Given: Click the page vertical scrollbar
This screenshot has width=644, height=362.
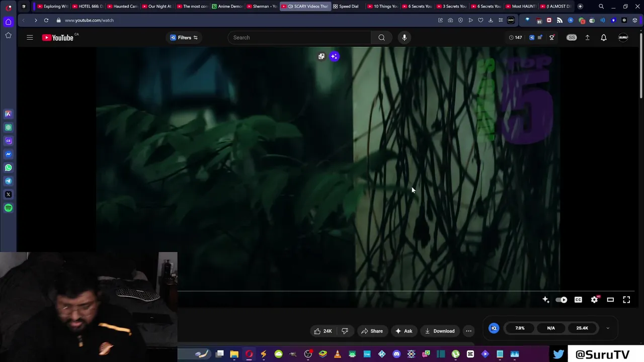Looking at the screenshot, I should 641,65.
